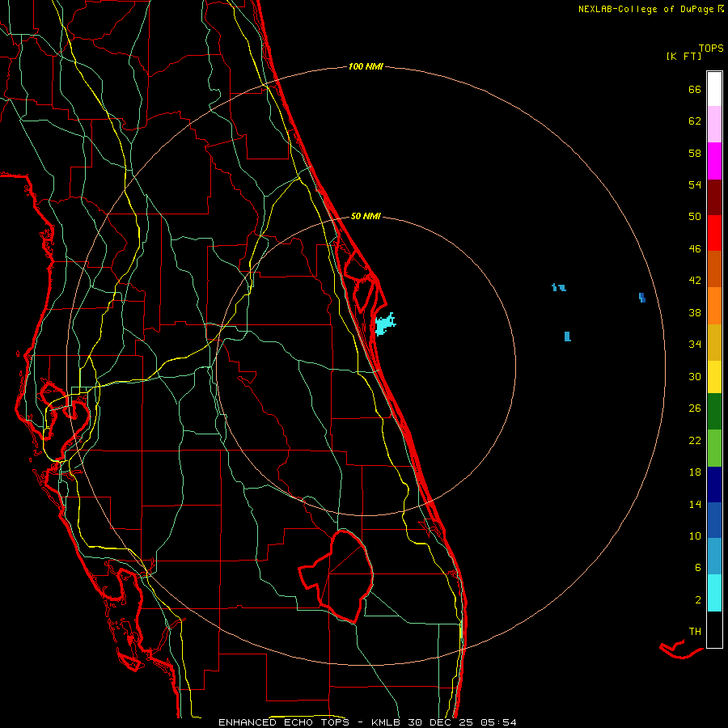The image size is (728, 728).
Task: Click the light pink swatch at 62 K FT
Action: coord(714,124)
